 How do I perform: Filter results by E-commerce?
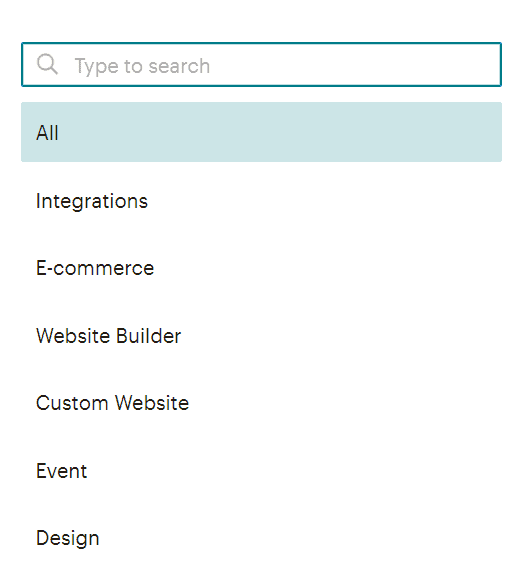[261, 268]
